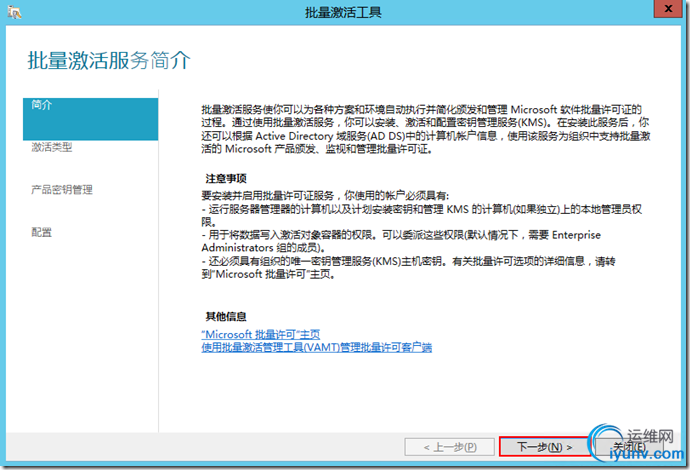Click the 注意事项 heading
The image size is (690, 470).
pyautogui.click(x=226, y=179)
